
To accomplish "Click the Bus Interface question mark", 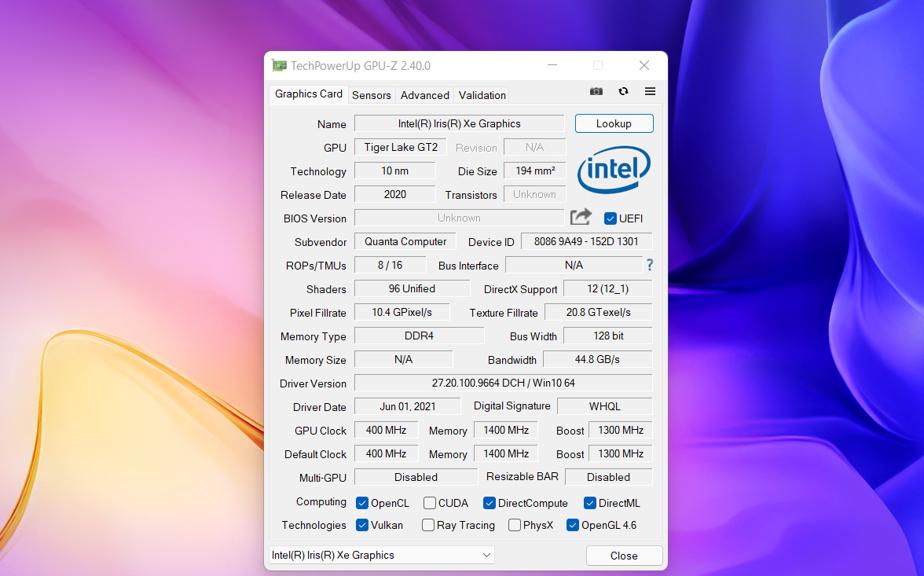I will (x=649, y=265).
